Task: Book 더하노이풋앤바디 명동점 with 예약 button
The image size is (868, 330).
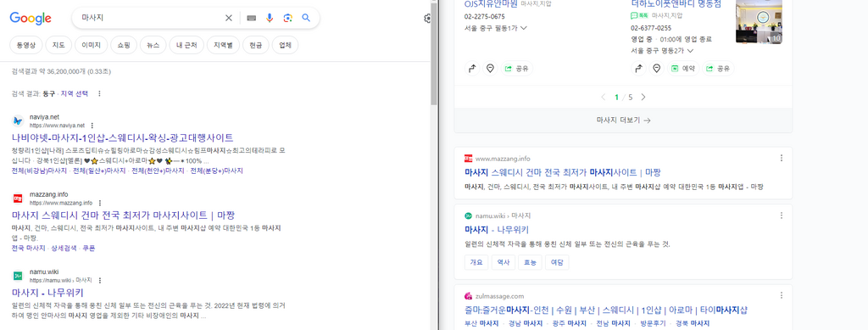Action: click(x=683, y=69)
